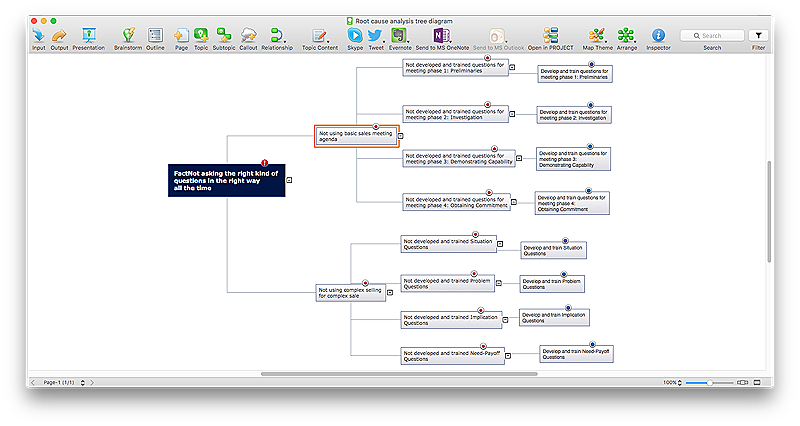Click red marker on 'Not using complex selling' topic
This screenshot has height=426, width=800.
coord(365,283)
